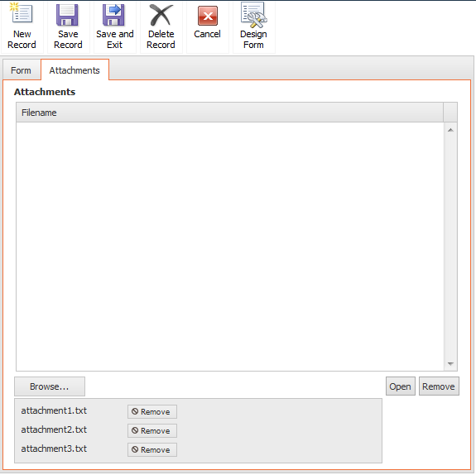Open Design Form tools icon
This screenshot has width=476, height=475.
point(254,15)
